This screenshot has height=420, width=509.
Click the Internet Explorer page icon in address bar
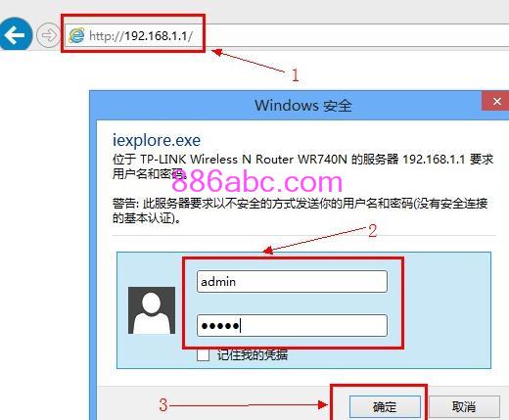76,35
